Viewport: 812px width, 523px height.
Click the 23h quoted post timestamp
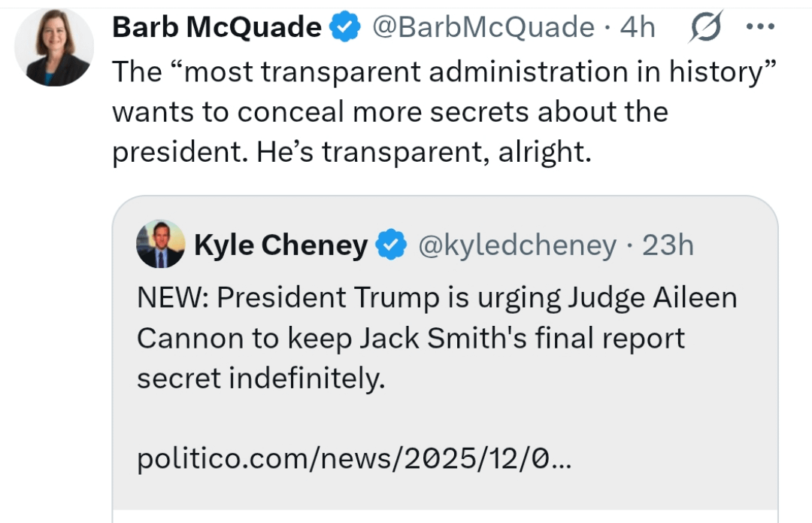(x=668, y=245)
